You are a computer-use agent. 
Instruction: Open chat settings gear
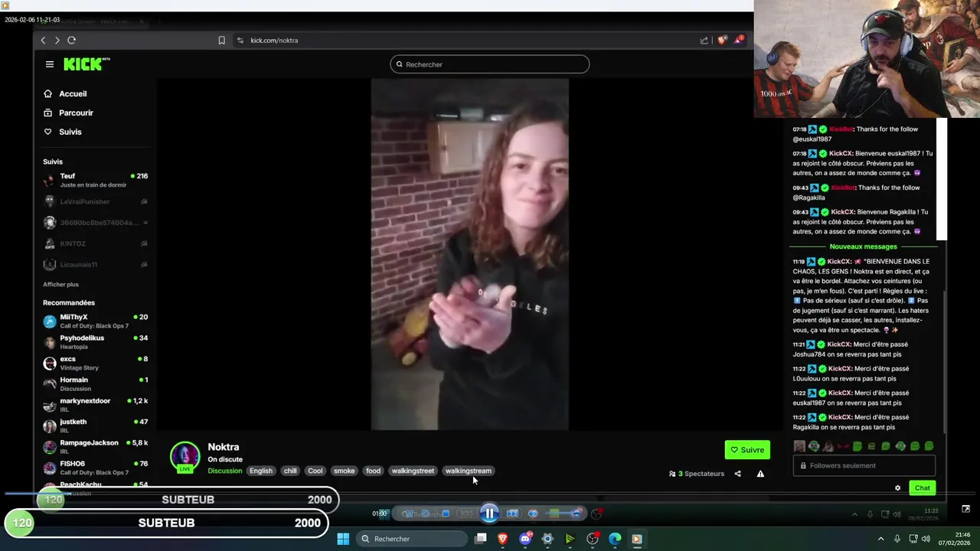click(x=898, y=488)
